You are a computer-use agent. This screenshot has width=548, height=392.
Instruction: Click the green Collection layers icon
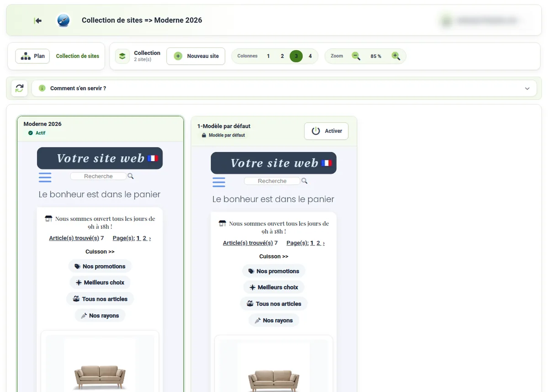122,56
